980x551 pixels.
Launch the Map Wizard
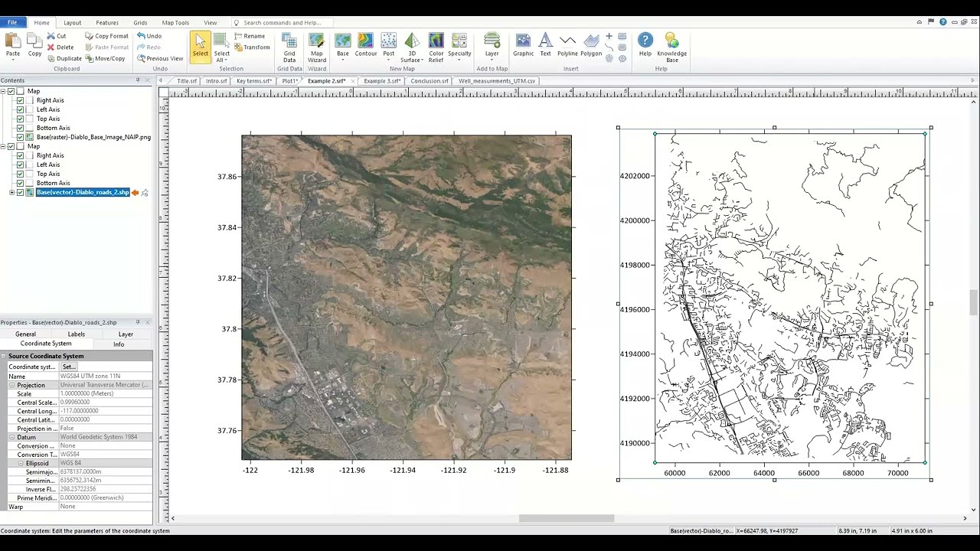pyautogui.click(x=317, y=47)
